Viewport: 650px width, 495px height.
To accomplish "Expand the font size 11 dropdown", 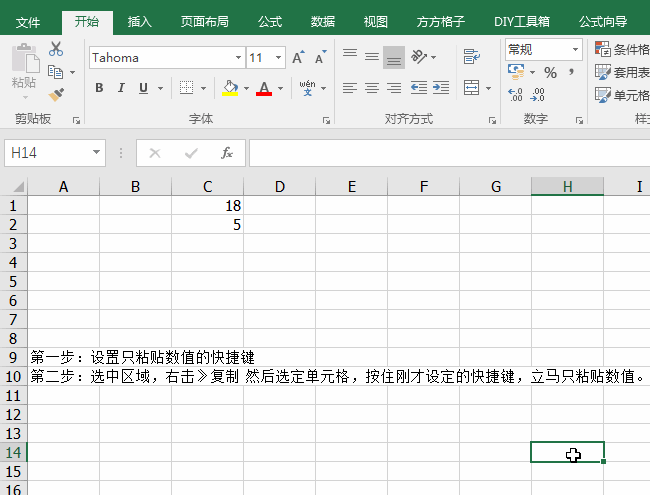I will tap(279, 58).
